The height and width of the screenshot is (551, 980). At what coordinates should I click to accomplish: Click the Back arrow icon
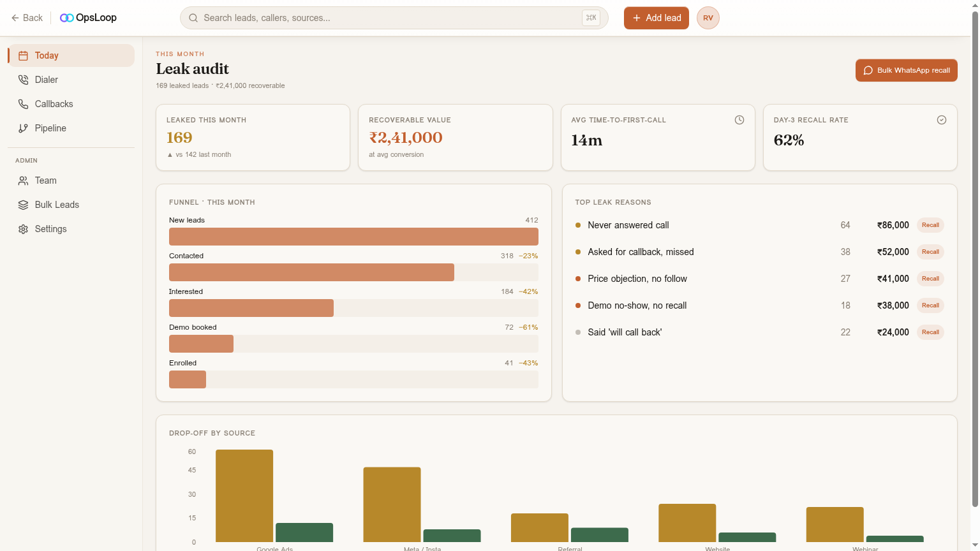click(x=15, y=18)
